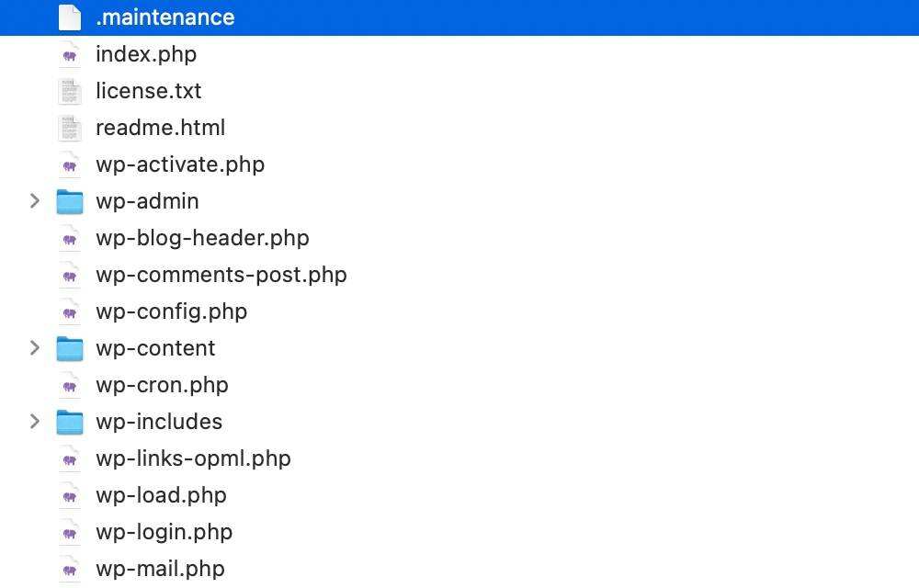Image resolution: width=919 pixels, height=588 pixels.
Task: Click the .maintenance file icon
Action: (x=70, y=17)
